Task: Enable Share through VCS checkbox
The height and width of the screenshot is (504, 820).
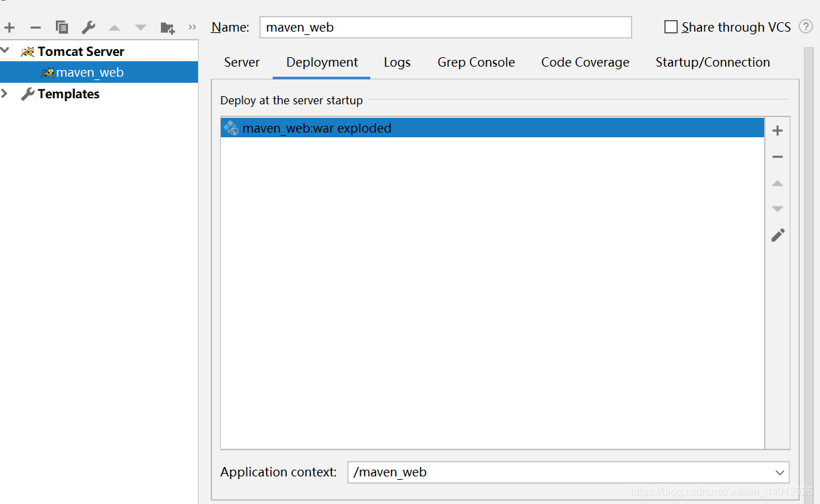Action: [671, 27]
